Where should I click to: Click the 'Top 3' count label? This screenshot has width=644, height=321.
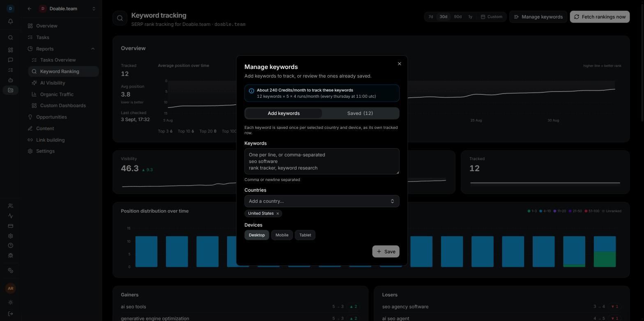pos(165,131)
